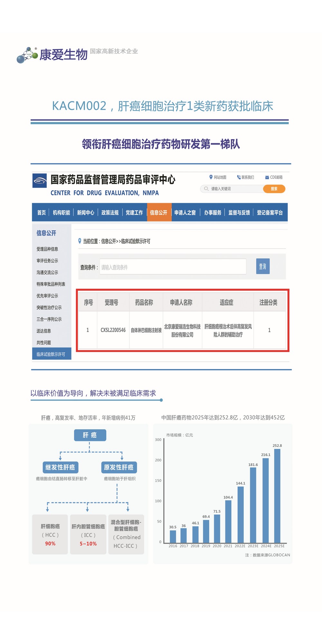Viewport: 322px width, 644px height.
Task: Open the 登记备案平台 navigation tab
Action: click(270, 213)
